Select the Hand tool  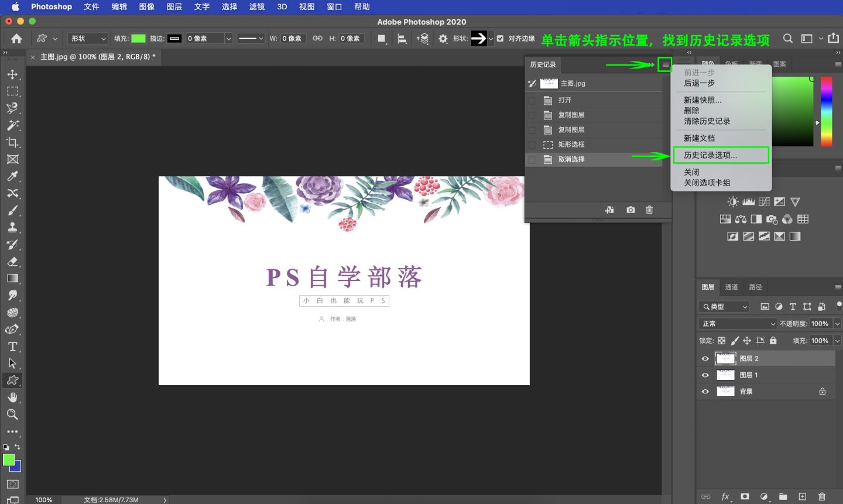pos(12,397)
